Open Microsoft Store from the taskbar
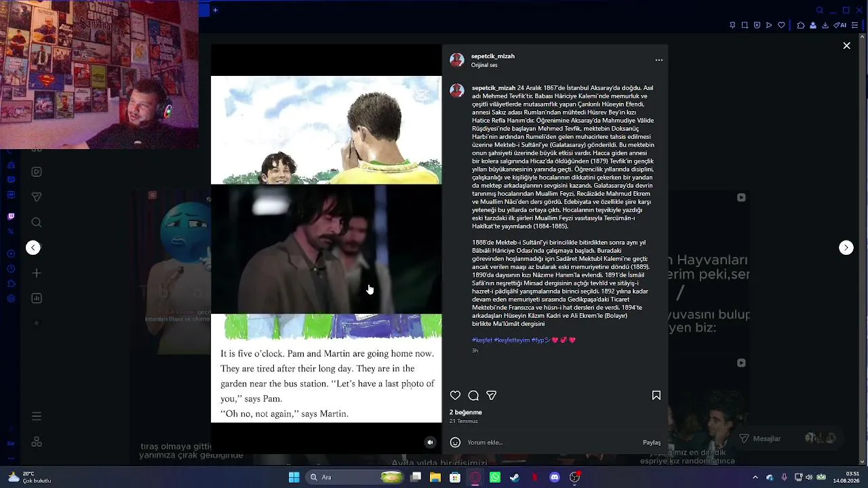Screen dimensions: 868x488 point(455,477)
